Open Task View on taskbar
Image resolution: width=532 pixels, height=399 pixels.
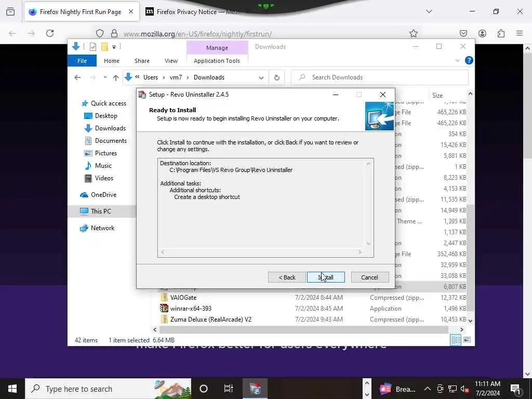(x=229, y=389)
